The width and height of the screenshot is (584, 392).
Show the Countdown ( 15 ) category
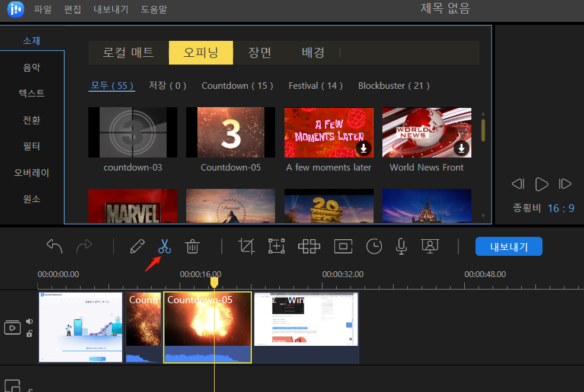pyautogui.click(x=237, y=85)
